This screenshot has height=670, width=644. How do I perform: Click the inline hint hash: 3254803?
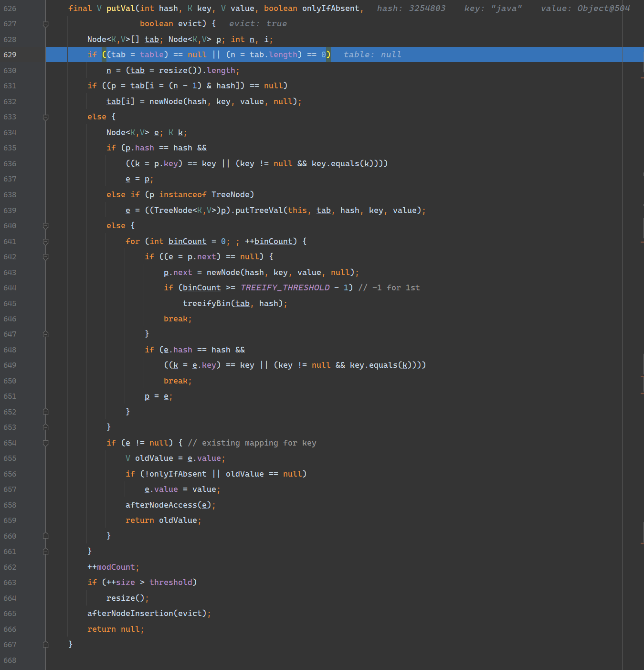411,9
